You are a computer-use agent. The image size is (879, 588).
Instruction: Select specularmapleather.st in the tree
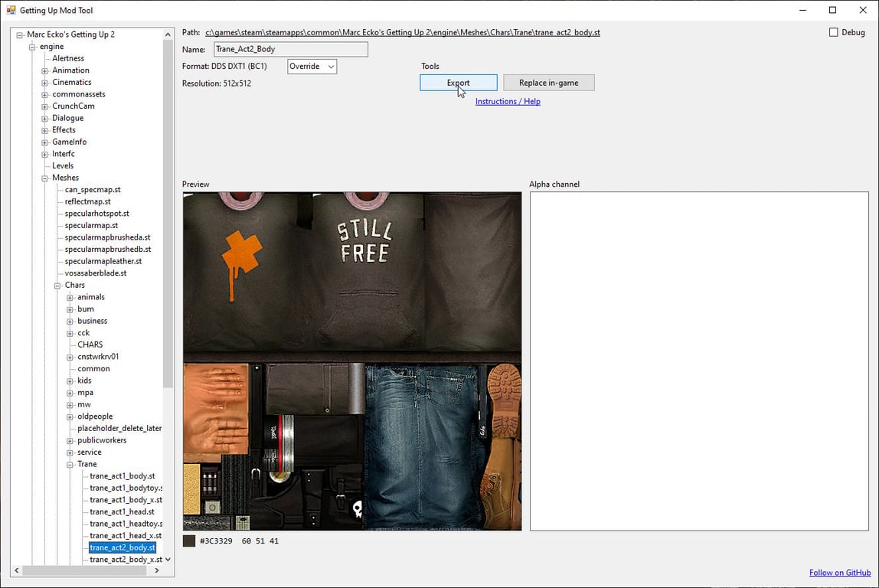(103, 261)
